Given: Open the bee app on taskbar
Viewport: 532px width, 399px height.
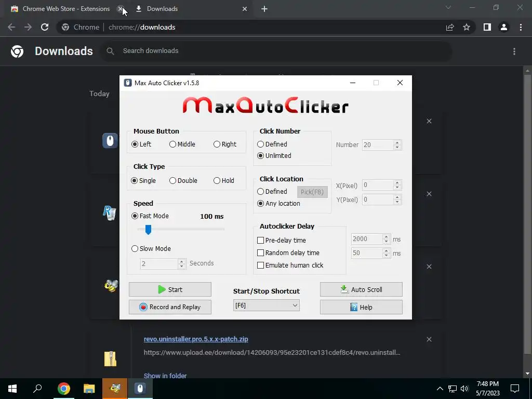Looking at the screenshot, I should click(115, 389).
